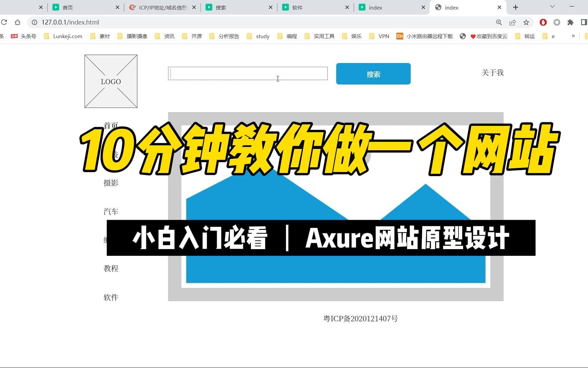Image resolution: width=588 pixels, height=368 pixels.
Task: Open the side panel icon
Action: pyautogui.click(x=584, y=22)
